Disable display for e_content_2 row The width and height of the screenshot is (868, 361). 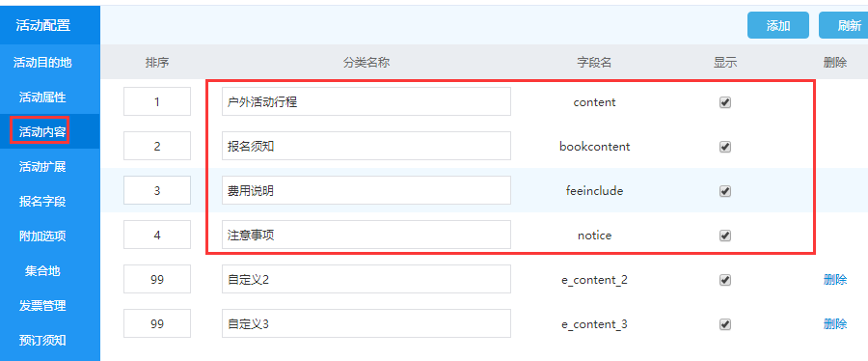pyautogui.click(x=724, y=280)
